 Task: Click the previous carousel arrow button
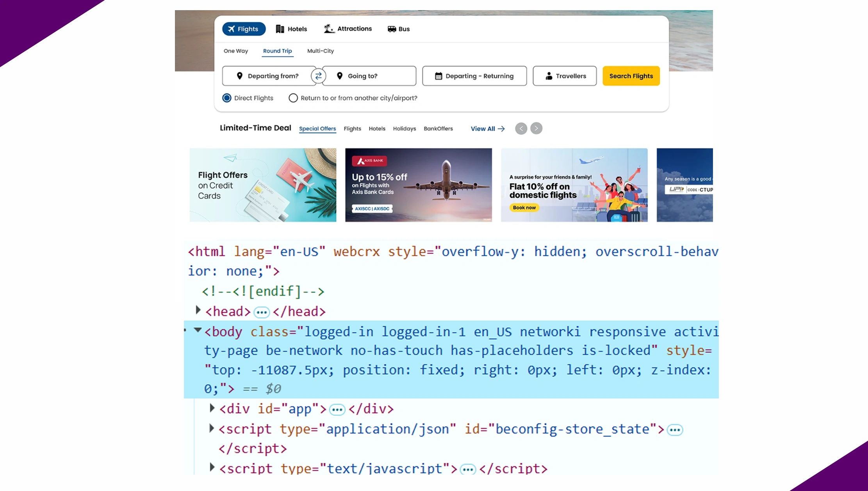[521, 129]
